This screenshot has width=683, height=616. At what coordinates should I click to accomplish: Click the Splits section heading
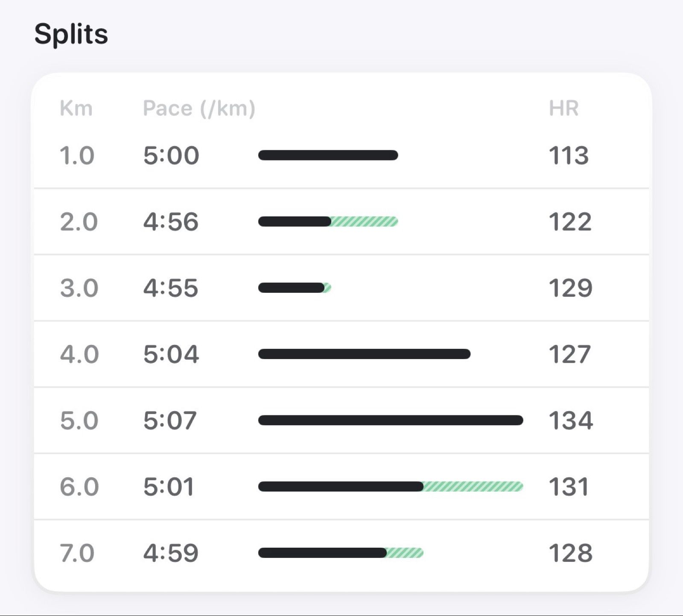[x=71, y=34]
